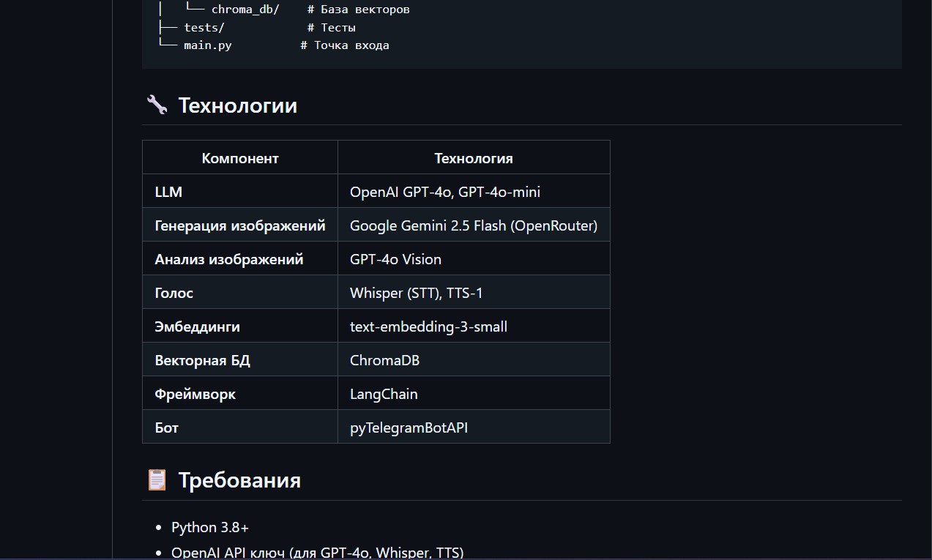Select the Технологии section heading
Screen dimensions: 932x560
pos(238,105)
